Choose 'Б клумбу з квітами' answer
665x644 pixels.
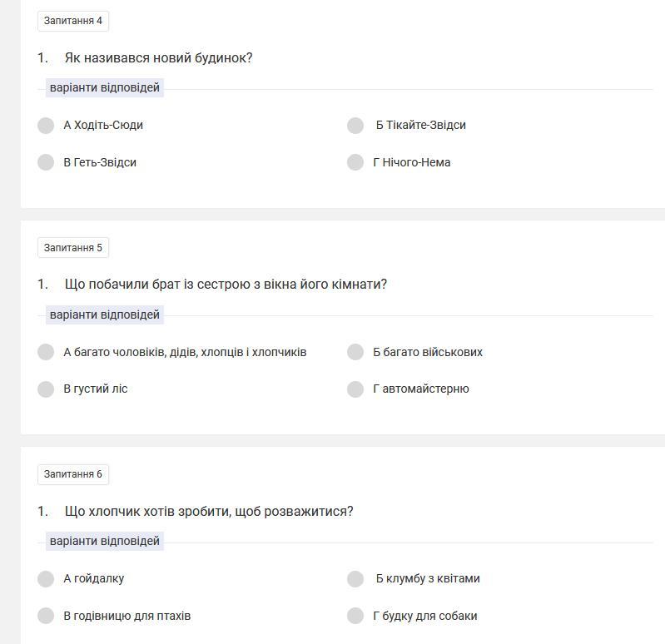coord(355,578)
